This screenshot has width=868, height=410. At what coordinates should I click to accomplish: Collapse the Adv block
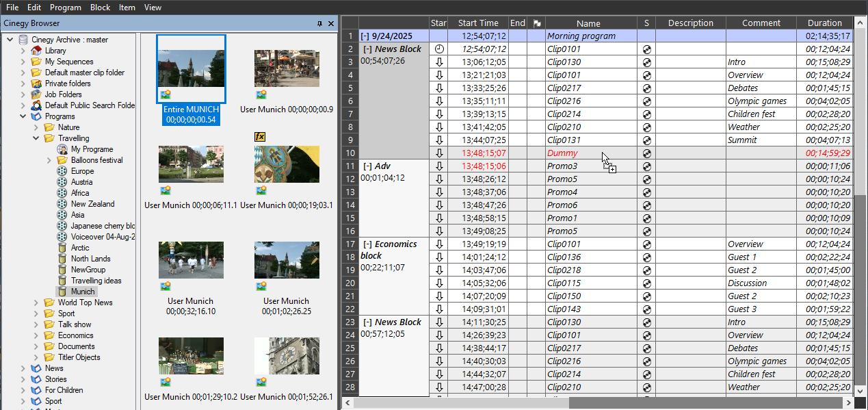click(367, 166)
